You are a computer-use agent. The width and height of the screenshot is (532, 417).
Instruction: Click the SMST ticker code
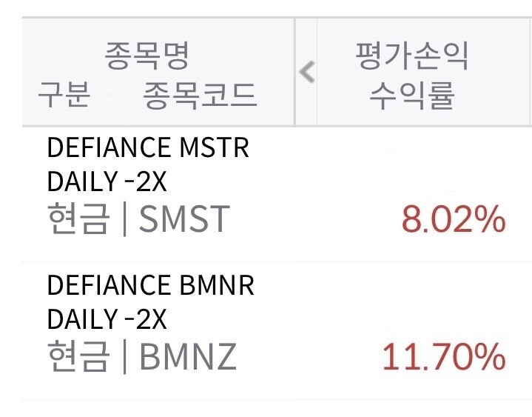pos(184,218)
